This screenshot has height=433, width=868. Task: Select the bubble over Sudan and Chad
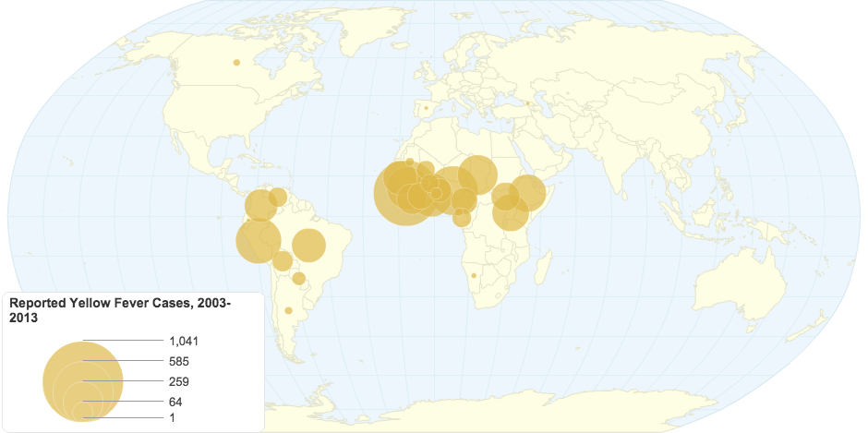point(478,174)
